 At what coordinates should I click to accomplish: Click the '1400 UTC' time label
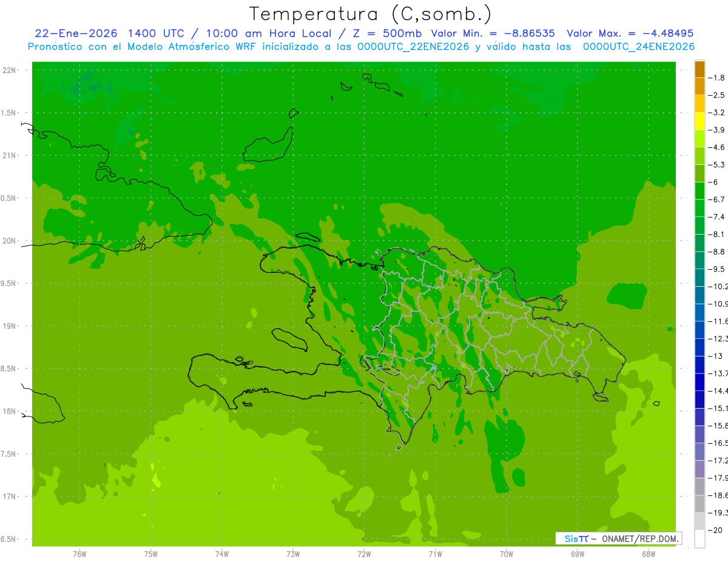click(x=155, y=33)
